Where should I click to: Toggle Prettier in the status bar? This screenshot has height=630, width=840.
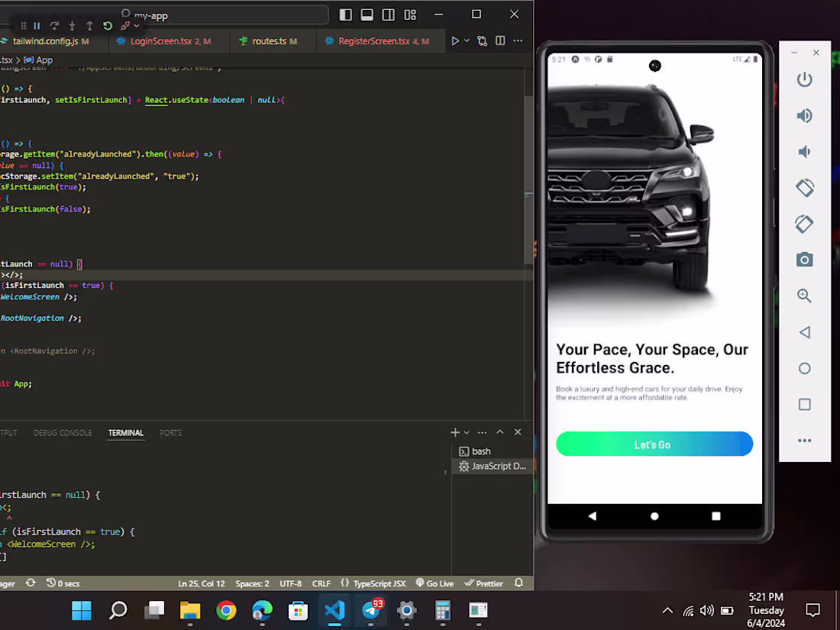click(x=484, y=583)
